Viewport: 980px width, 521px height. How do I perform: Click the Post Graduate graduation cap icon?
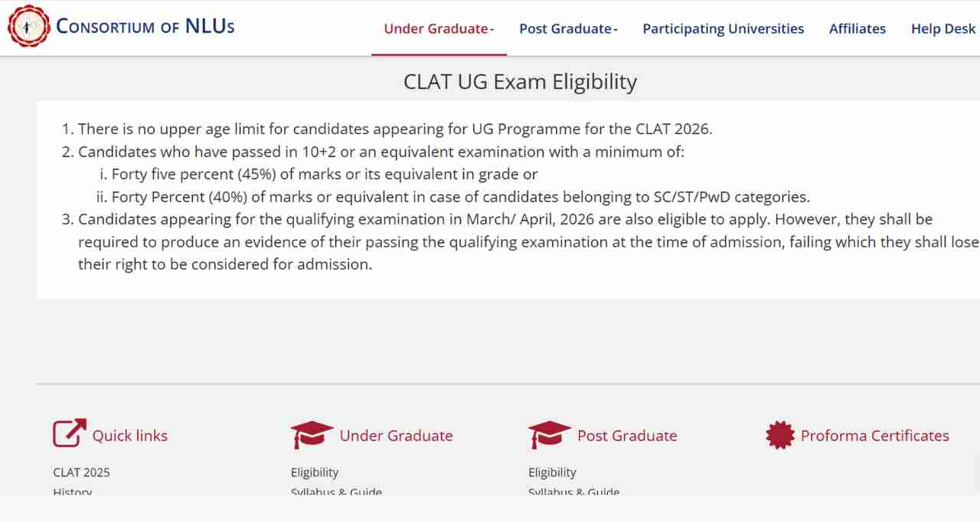(x=550, y=434)
